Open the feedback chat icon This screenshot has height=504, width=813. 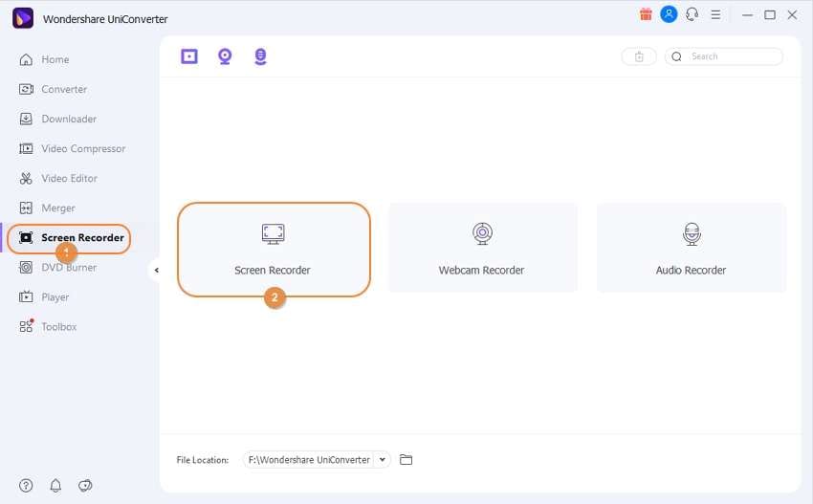85,485
